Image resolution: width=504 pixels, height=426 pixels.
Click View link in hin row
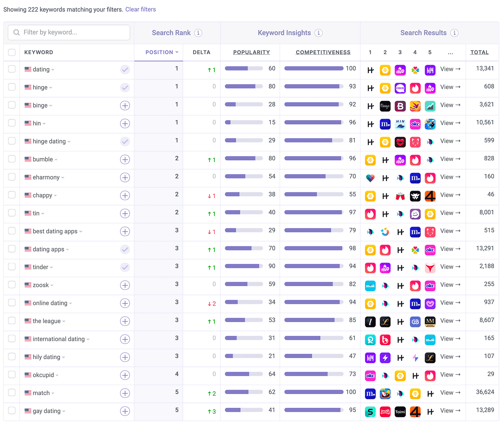click(x=450, y=123)
